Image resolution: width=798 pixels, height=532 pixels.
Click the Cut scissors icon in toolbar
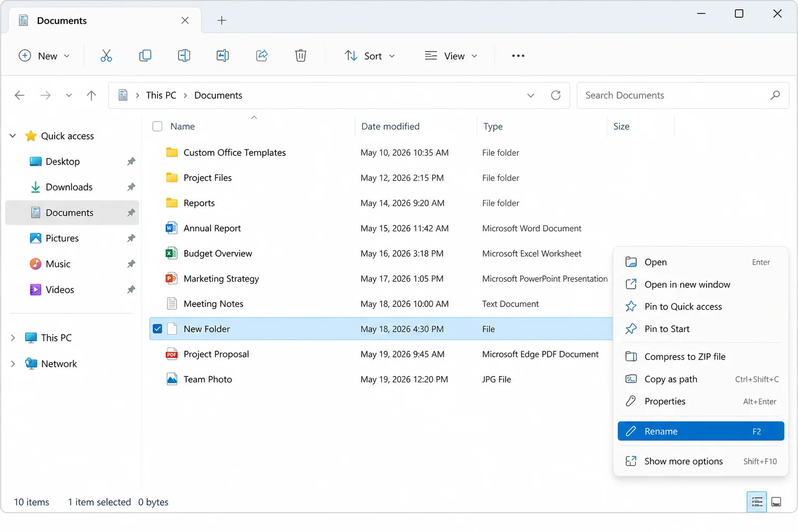pyautogui.click(x=106, y=56)
